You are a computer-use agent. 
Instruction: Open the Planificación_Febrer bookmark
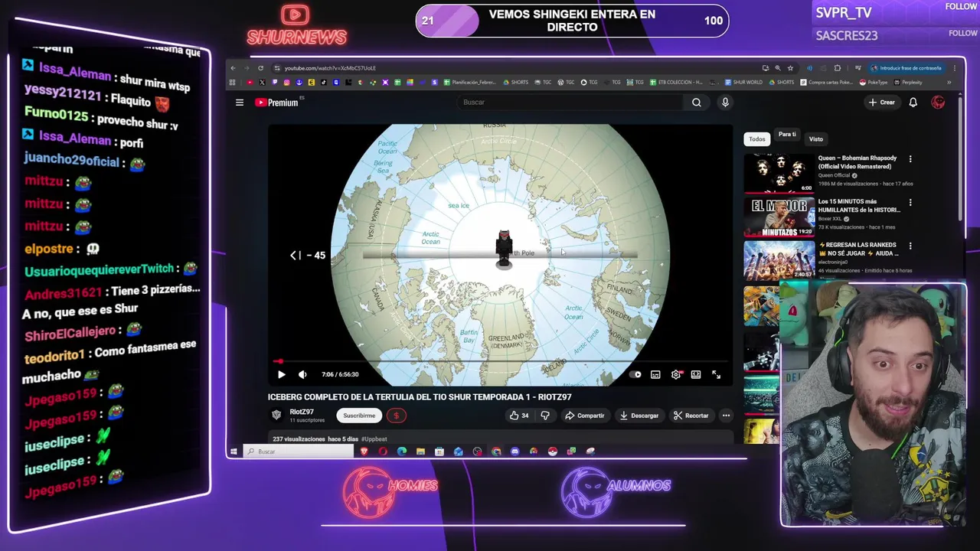pyautogui.click(x=469, y=83)
